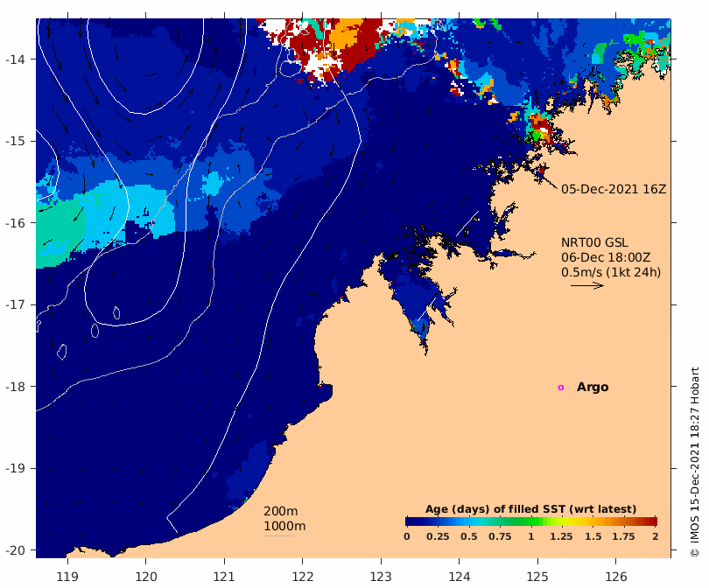This screenshot has width=709, height=588.
Task: Click the colorbar tick label '0.25'
Action: (438, 536)
